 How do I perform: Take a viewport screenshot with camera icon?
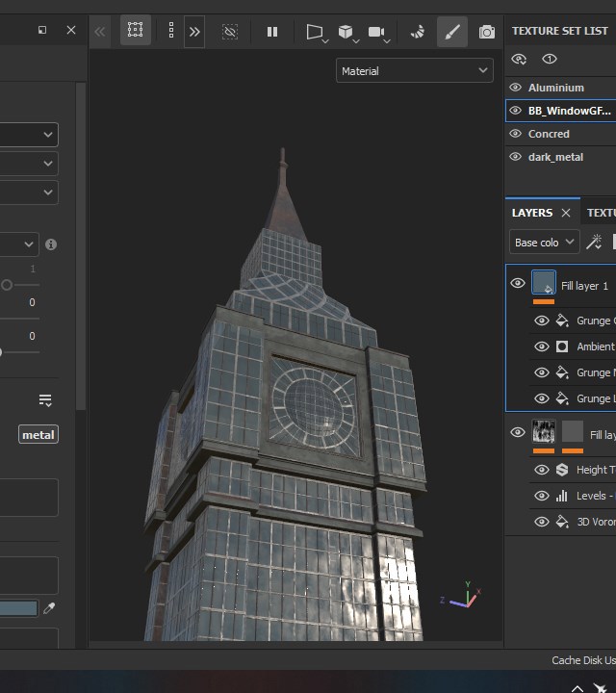(x=487, y=32)
